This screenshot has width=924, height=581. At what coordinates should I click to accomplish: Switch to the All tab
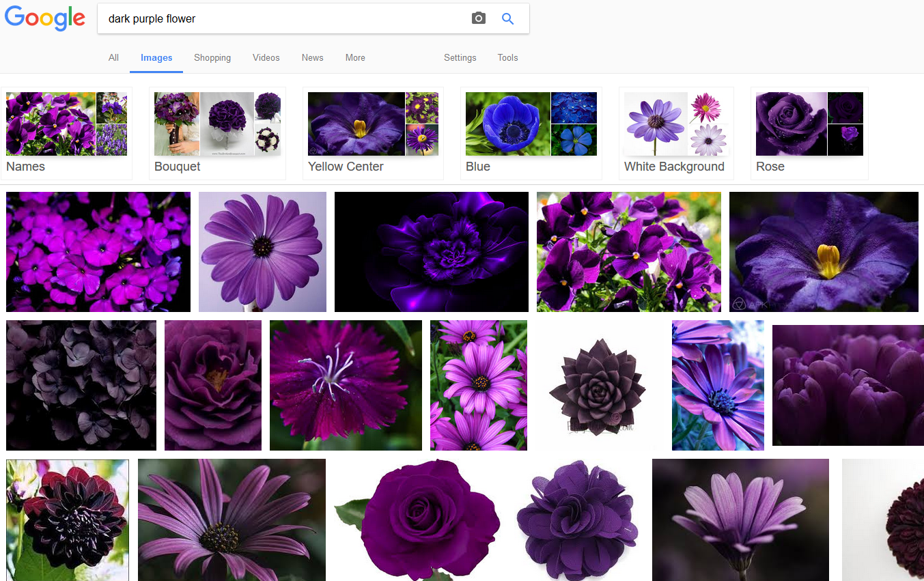113,57
